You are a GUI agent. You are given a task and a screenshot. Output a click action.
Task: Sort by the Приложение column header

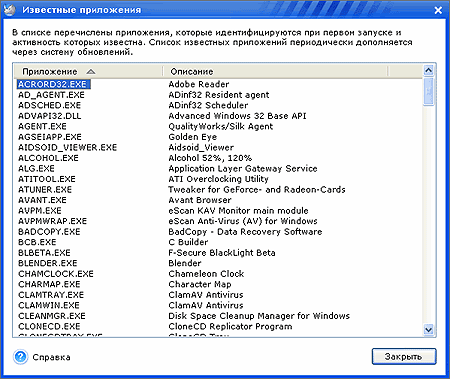[x=88, y=71]
